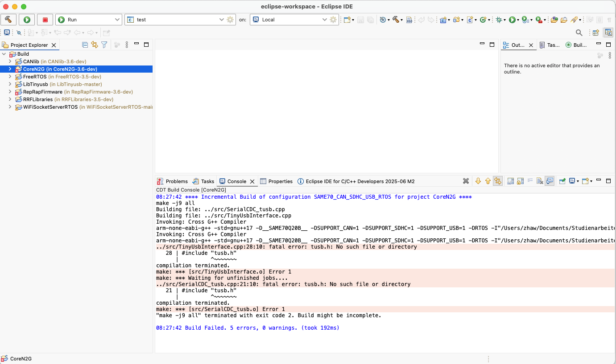616x364 pixels.
Task: Open the Open Console dropdown arrow
Action: click(x=591, y=181)
